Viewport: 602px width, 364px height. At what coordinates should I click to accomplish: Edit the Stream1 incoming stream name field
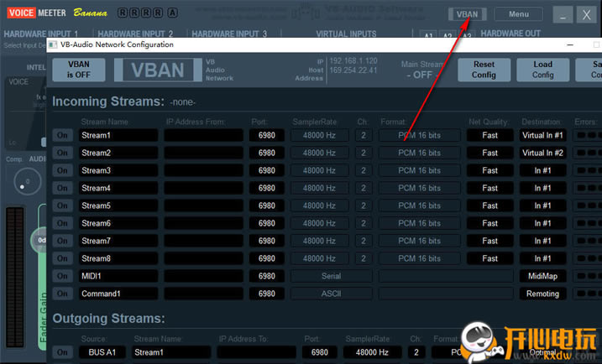point(118,135)
